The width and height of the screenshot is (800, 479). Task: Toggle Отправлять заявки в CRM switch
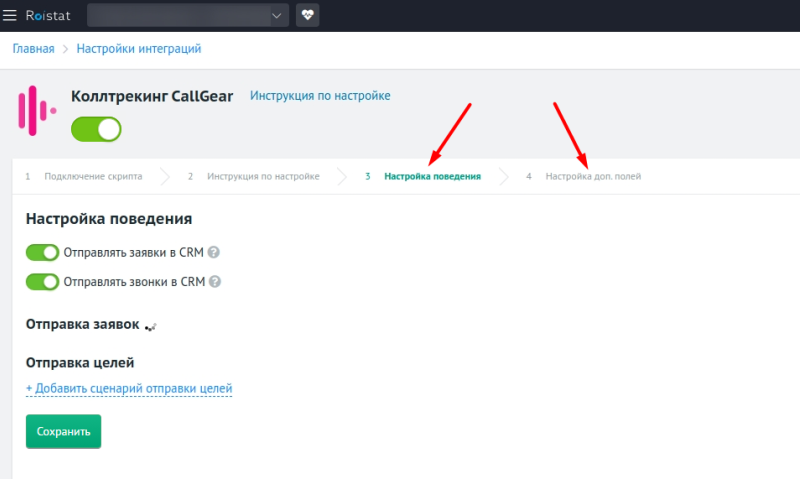pyautogui.click(x=42, y=253)
